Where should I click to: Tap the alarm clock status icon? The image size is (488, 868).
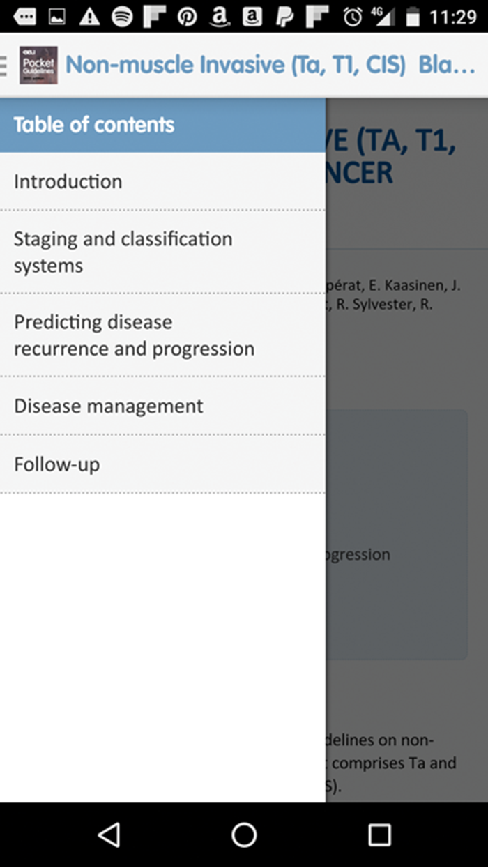coord(353,17)
